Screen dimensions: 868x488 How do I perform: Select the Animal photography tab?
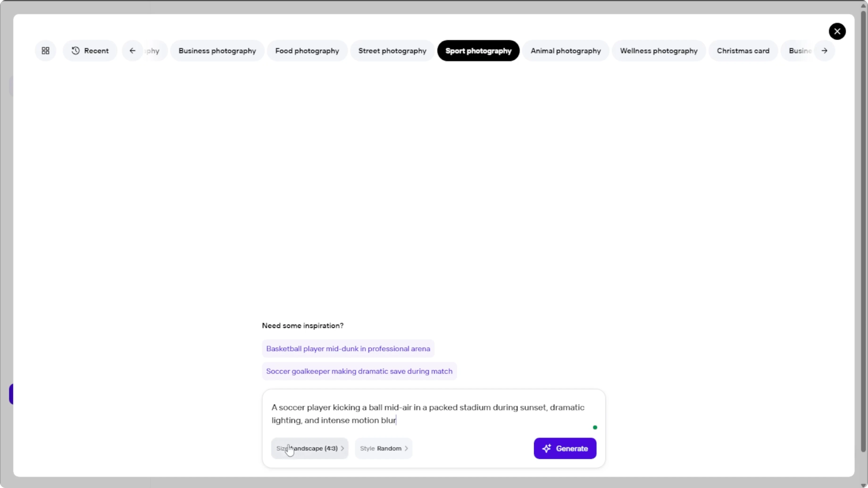(566, 50)
